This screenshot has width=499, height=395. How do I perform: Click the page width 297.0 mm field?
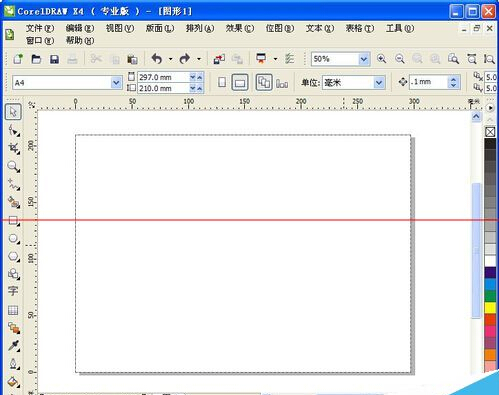[163, 77]
